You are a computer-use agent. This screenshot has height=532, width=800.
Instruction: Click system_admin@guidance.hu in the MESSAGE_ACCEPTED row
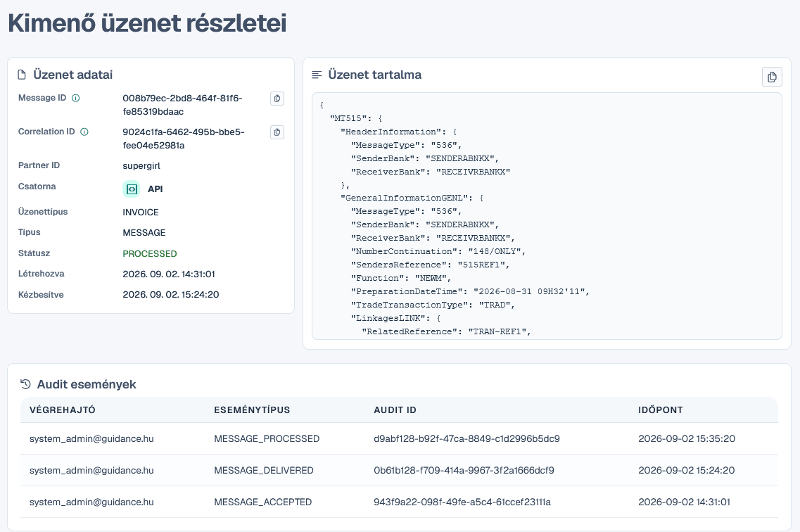point(91,502)
